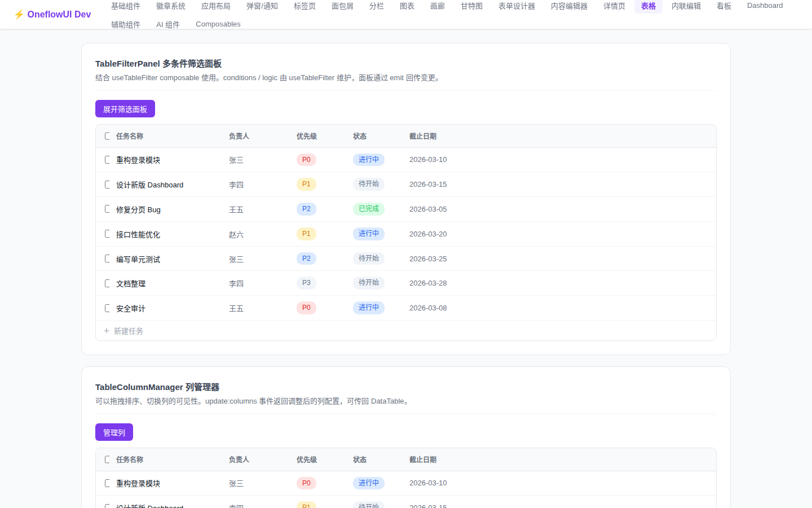Click the 已完成 status badge for 修复分页 Bug
This screenshot has height=508, width=812.
(369, 209)
